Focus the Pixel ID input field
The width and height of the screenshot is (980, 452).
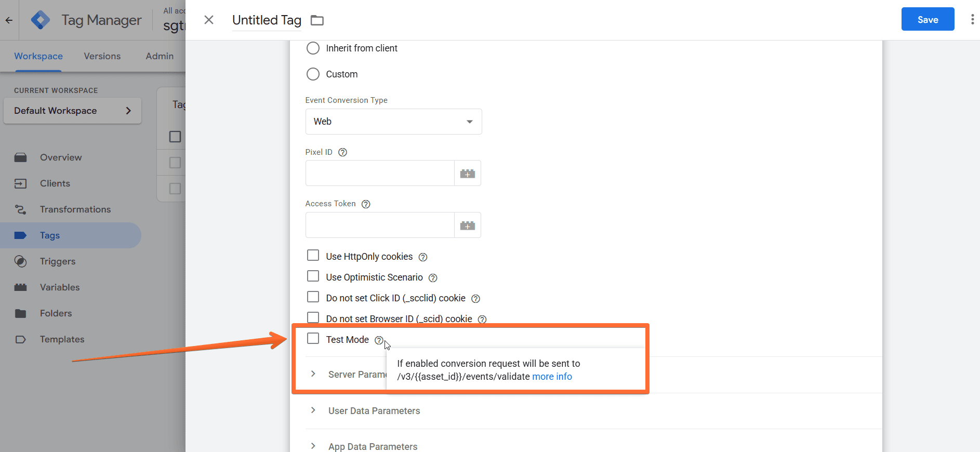(x=380, y=173)
